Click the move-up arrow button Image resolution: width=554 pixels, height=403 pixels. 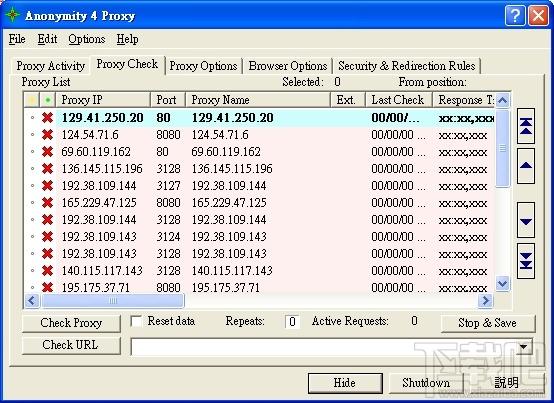click(526, 166)
